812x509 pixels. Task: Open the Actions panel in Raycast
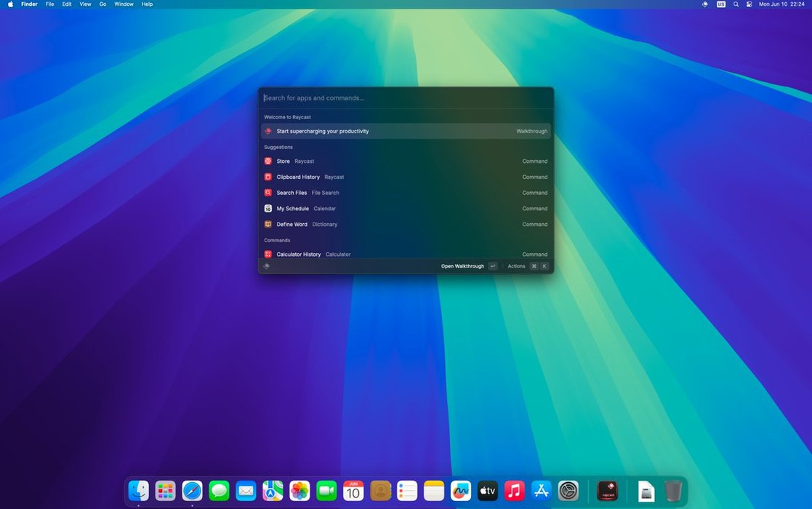(516, 266)
